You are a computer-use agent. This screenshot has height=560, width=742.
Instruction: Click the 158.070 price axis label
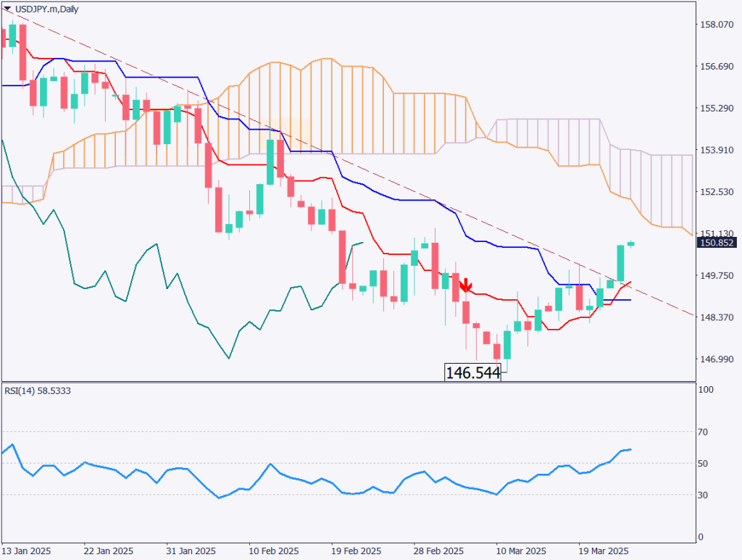pos(717,25)
